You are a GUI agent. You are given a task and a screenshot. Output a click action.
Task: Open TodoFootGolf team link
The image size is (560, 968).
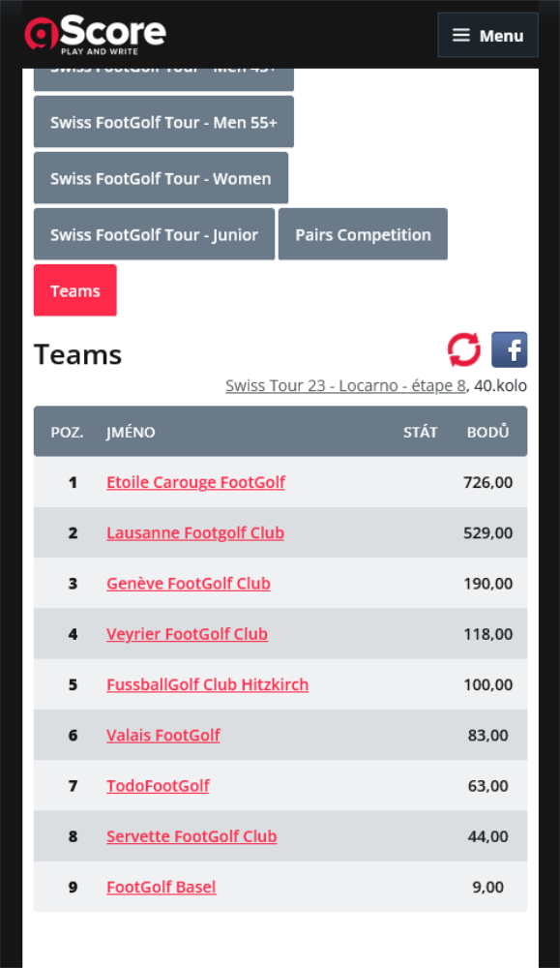(x=158, y=786)
